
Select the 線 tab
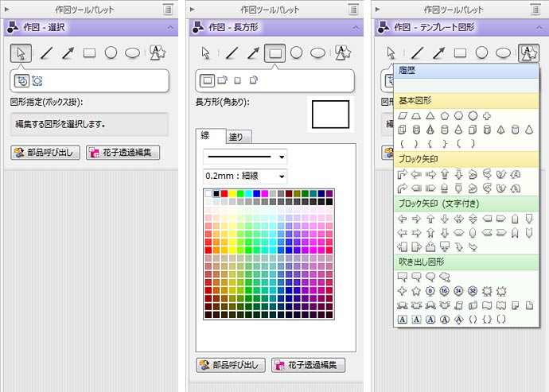pos(206,136)
